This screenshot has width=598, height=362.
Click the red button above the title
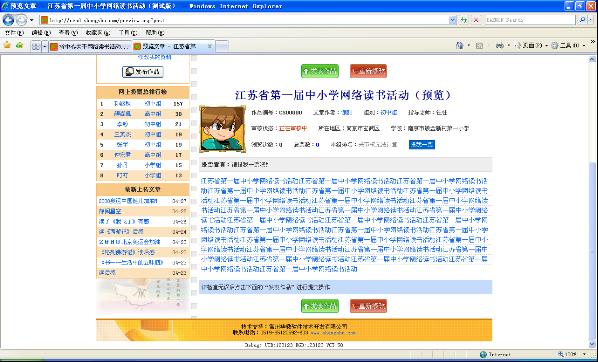point(368,71)
